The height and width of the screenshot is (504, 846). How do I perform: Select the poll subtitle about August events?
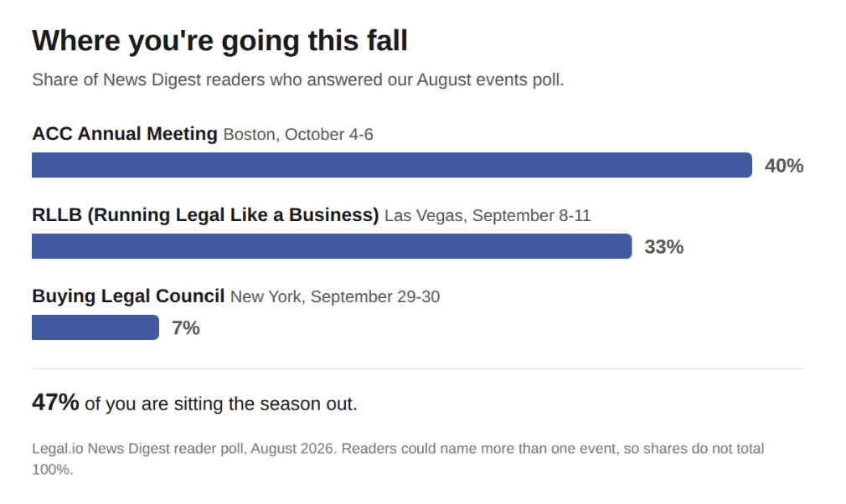[298, 80]
